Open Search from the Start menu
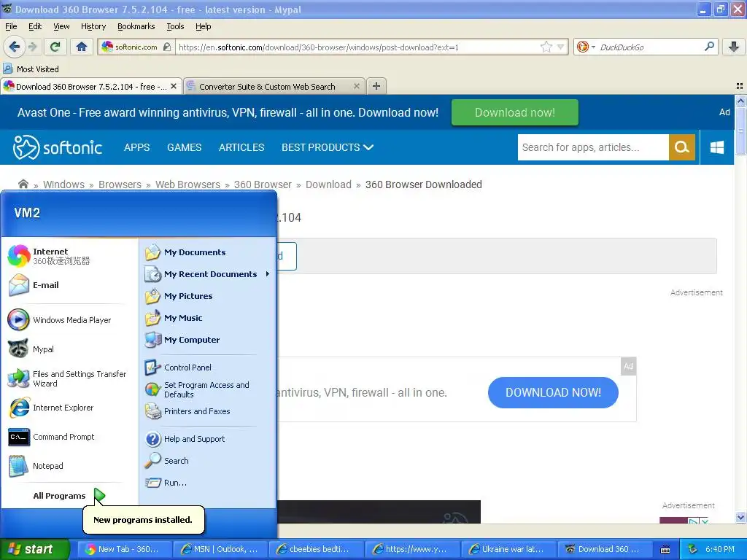This screenshot has height=560, width=747. [x=208, y=461]
